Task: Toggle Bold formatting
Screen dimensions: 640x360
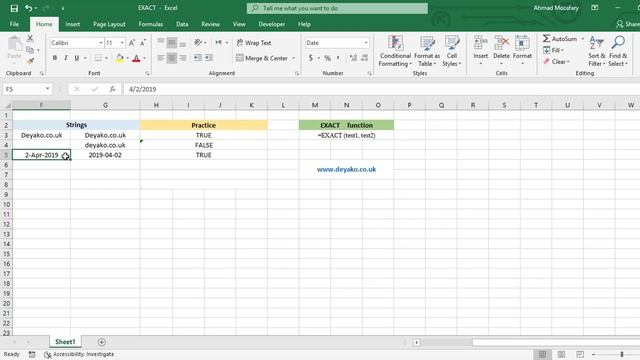Action: pos(55,58)
